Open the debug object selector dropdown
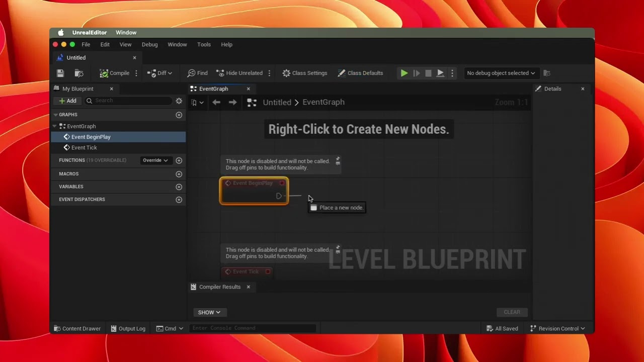This screenshot has height=362, width=644. [x=501, y=73]
